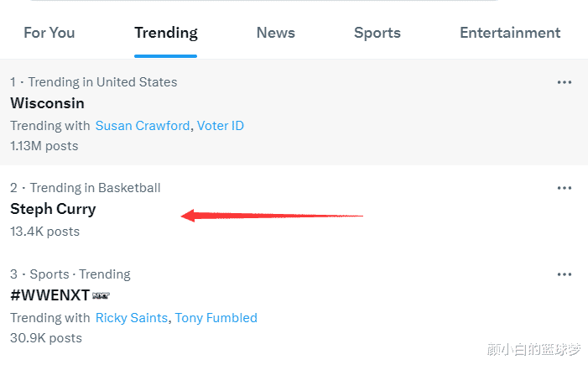The image size is (588, 365).
Task: Open the #WWENXT hashtag trend
Action: point(49,296)
